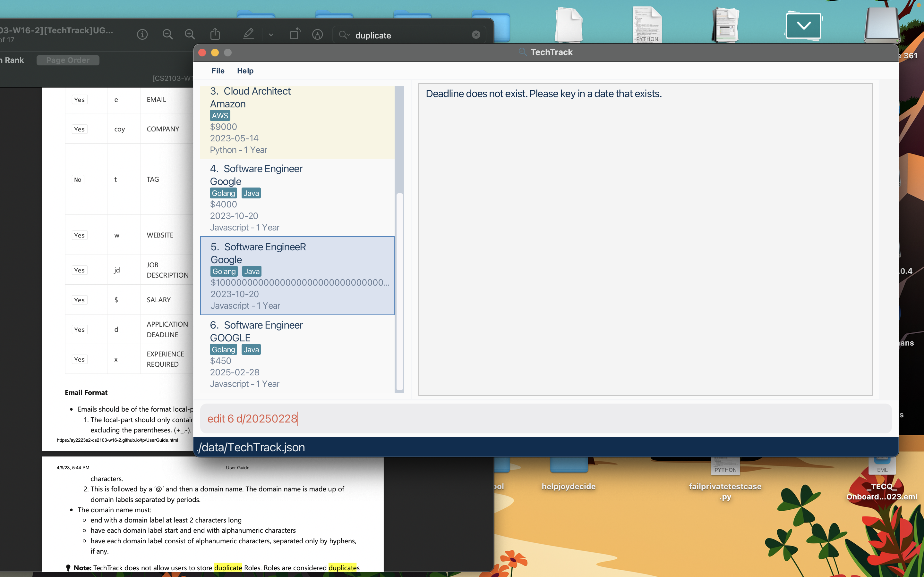Viewport: 924px width, 577px height.
Task: Select the Software Engineer GOOGLE role six
Action: pyautogui.click(x=297, y=354)
